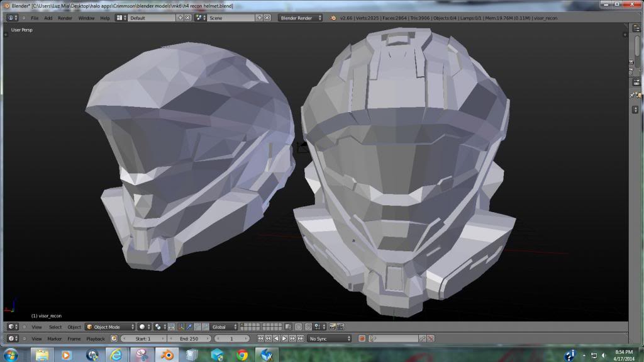Open the Render menu

pos(65,18)
